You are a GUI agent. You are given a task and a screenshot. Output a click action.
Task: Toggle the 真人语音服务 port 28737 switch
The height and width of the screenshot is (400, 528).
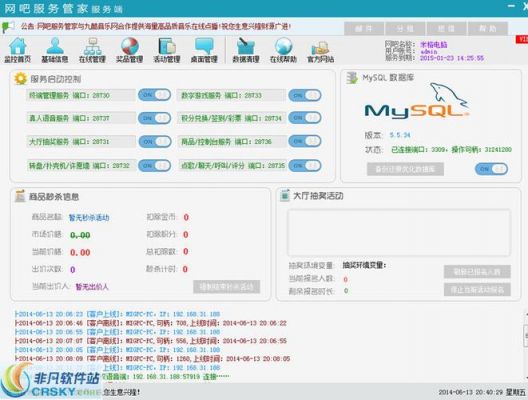click(x=155, y=118)
